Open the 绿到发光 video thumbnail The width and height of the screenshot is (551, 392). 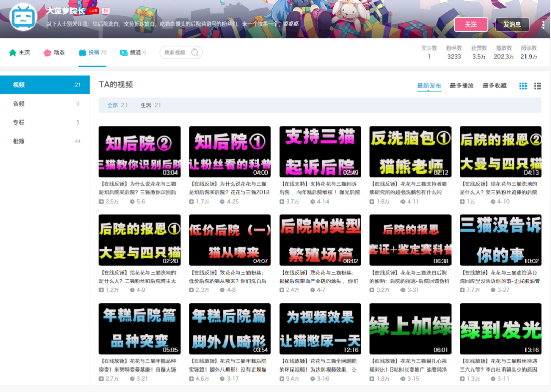coord(500,329)
